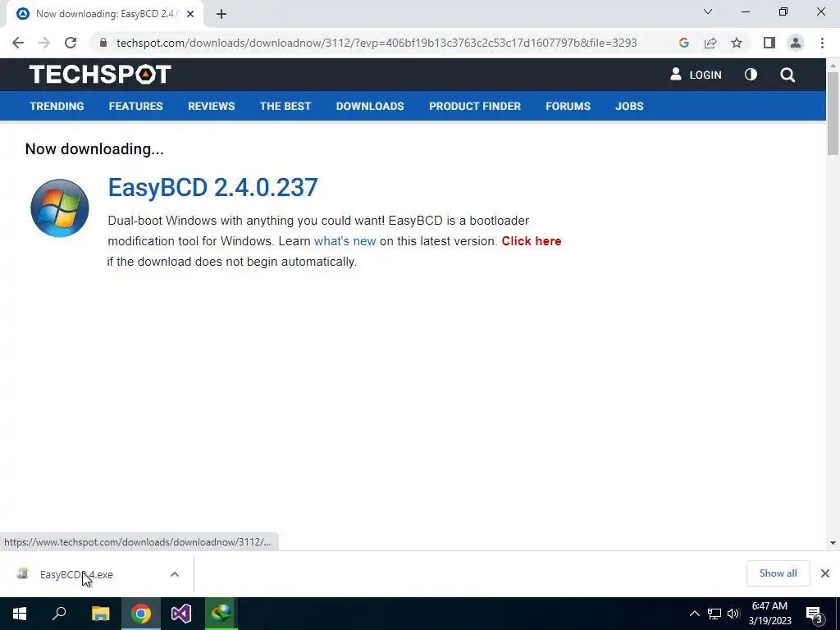This screenshot has height=630, width=840.
Task: Open the network tray icon
Action: pyautogui.click(x=714, y=614)
